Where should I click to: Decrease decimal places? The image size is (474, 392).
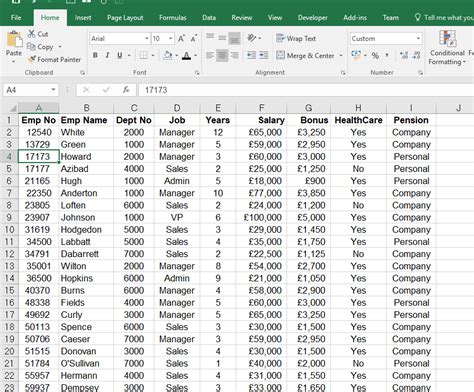417,55
